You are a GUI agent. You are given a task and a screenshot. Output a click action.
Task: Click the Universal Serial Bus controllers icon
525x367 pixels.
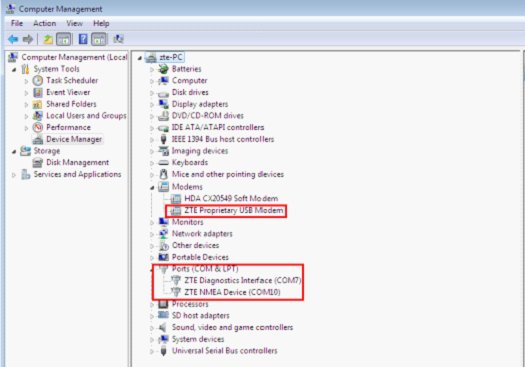click(x=163, y=351)
